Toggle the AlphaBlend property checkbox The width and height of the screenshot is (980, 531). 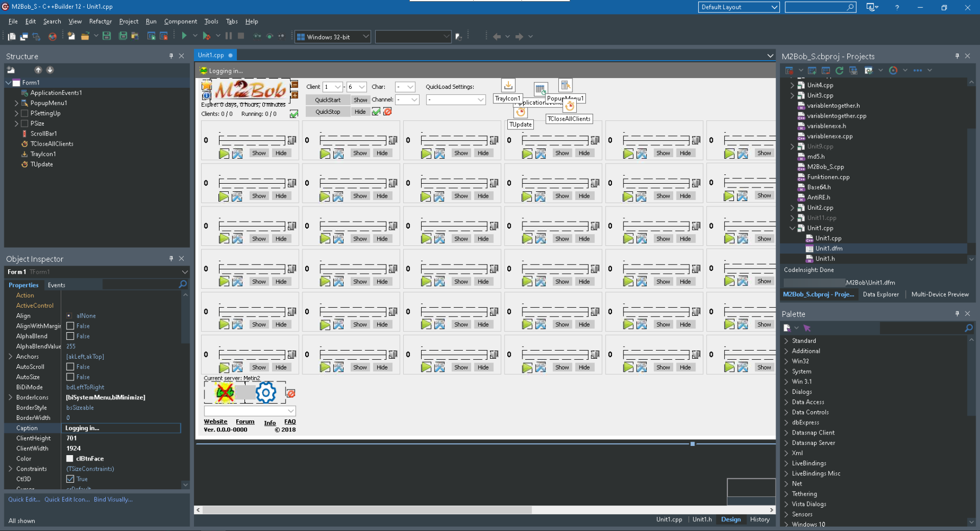(70, 336)
